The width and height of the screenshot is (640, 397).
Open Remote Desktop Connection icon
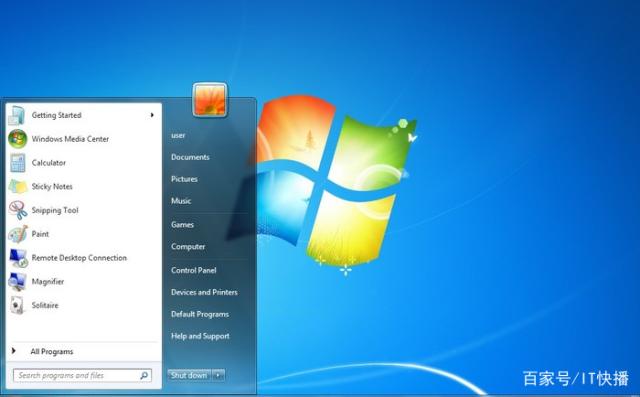[18, 258]
